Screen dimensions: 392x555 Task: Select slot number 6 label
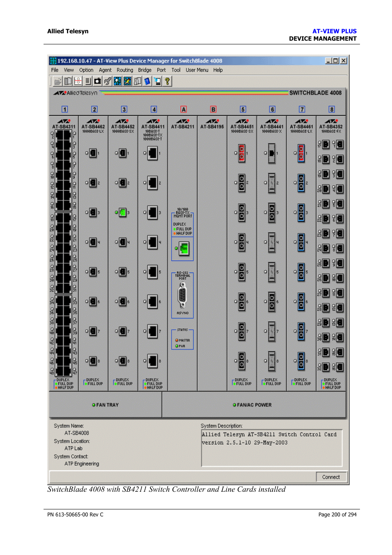pos(272,109)
